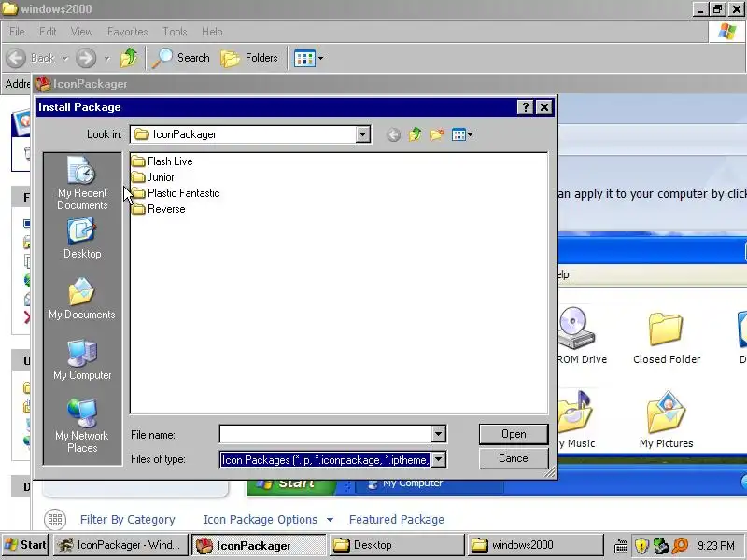Close the Install Package dialog
The width and height of the screenshot is (747, 560).
point(544,107)
